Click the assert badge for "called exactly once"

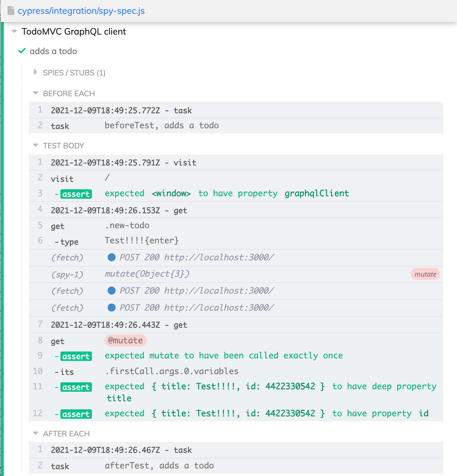click(x=76, y=356)
